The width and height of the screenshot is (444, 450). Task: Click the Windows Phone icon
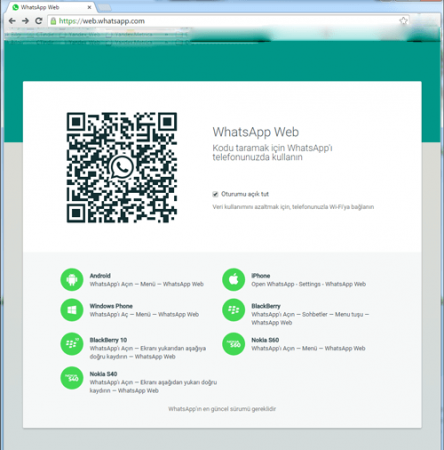point(72,310)
